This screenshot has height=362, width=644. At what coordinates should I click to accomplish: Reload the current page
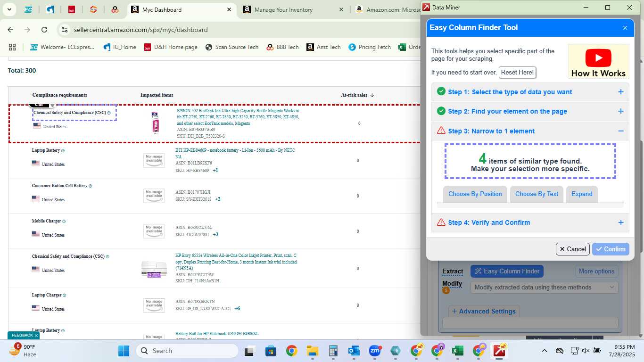44,30
